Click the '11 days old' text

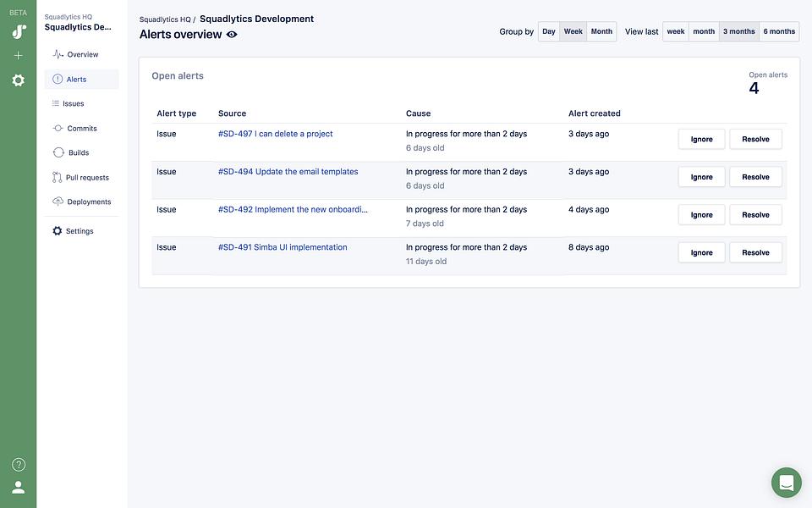pyautogui.click(x=426, y=262)
